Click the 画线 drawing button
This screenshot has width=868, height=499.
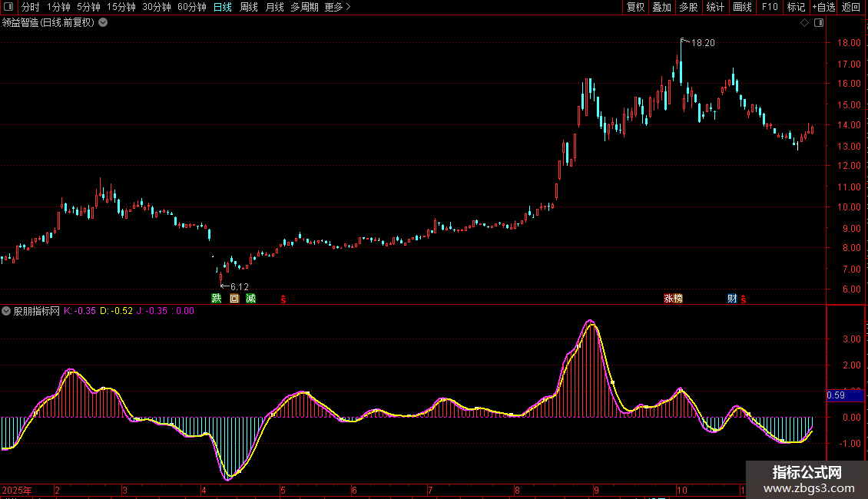742,7
